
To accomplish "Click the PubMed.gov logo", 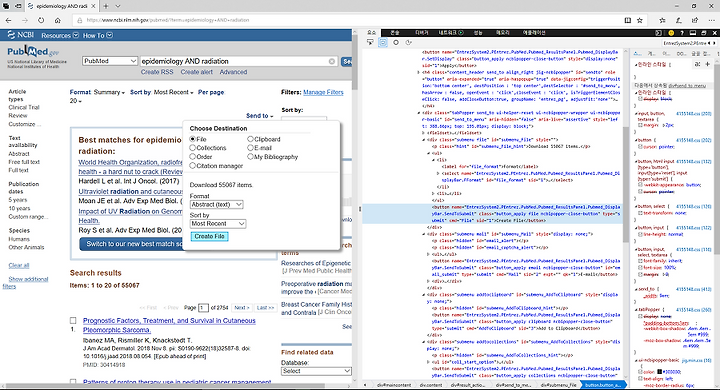I will [x=33, y=51].
